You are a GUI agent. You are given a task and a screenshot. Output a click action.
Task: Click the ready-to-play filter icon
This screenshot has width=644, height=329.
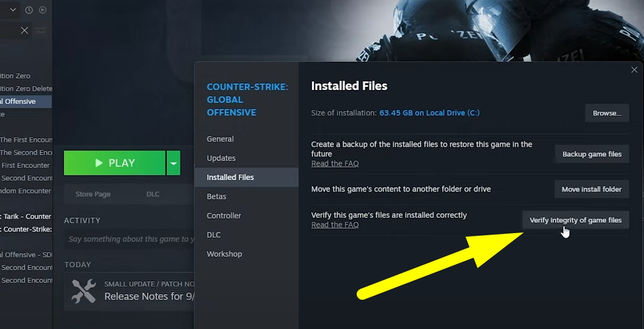tap(43, 10)
